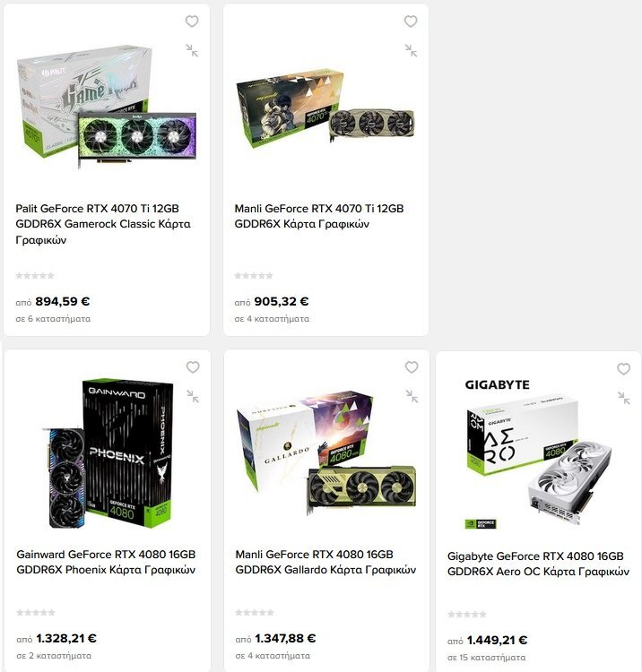Click the 894,59 € price

pyautogui.click(x=63, y=301)
